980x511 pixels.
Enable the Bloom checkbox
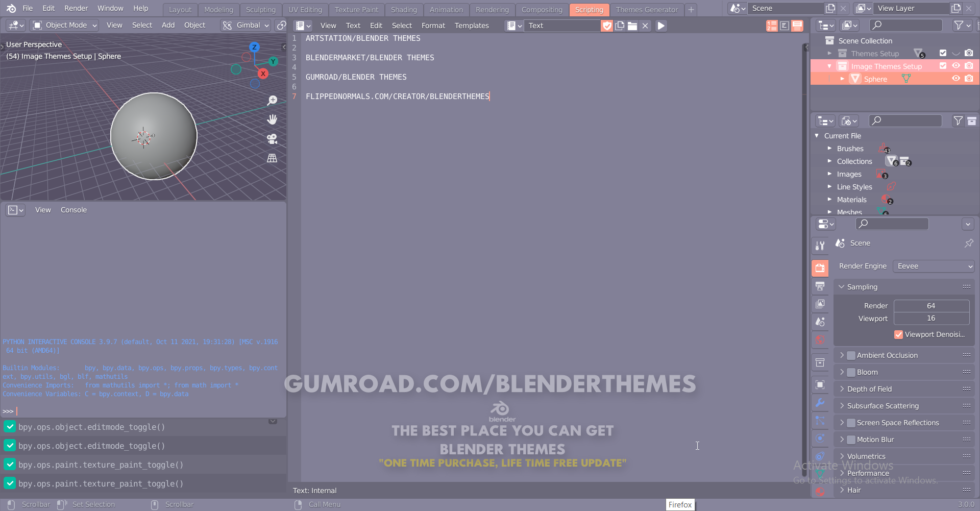(851, 372)
